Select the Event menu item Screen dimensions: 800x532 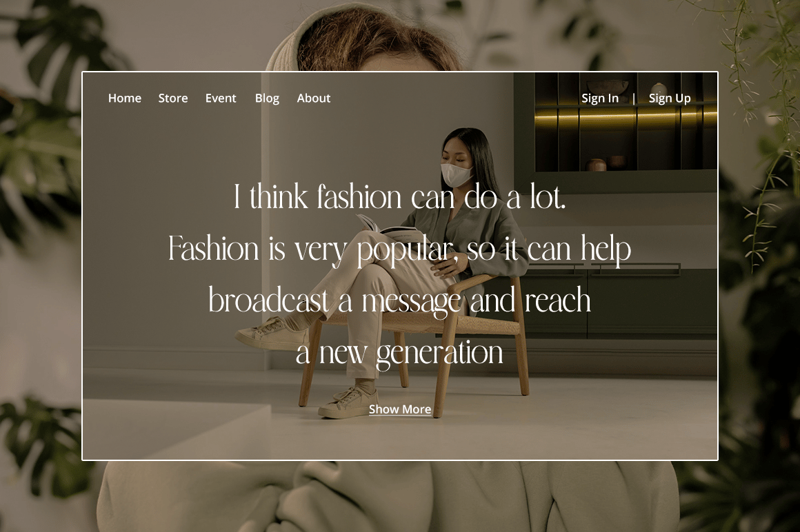[221, 98]
